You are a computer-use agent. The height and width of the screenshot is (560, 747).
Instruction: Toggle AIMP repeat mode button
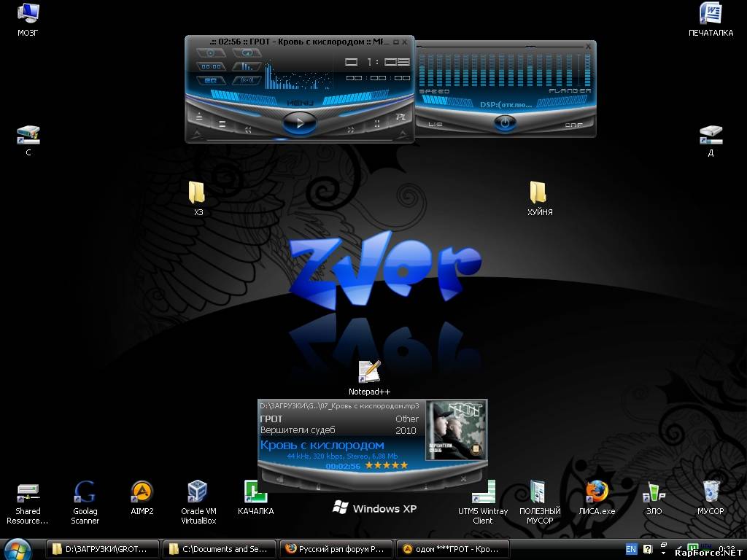click(x=247, y=52)
